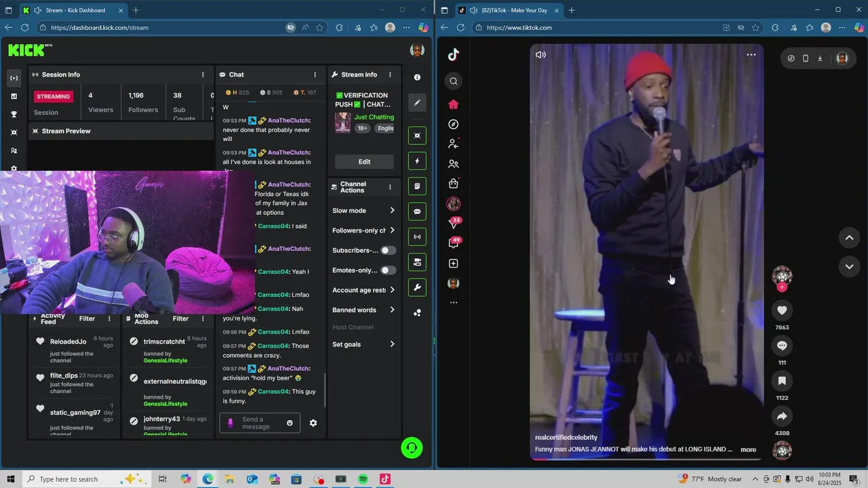Open Channel Actions three-dot menu

tap(390, 187)
